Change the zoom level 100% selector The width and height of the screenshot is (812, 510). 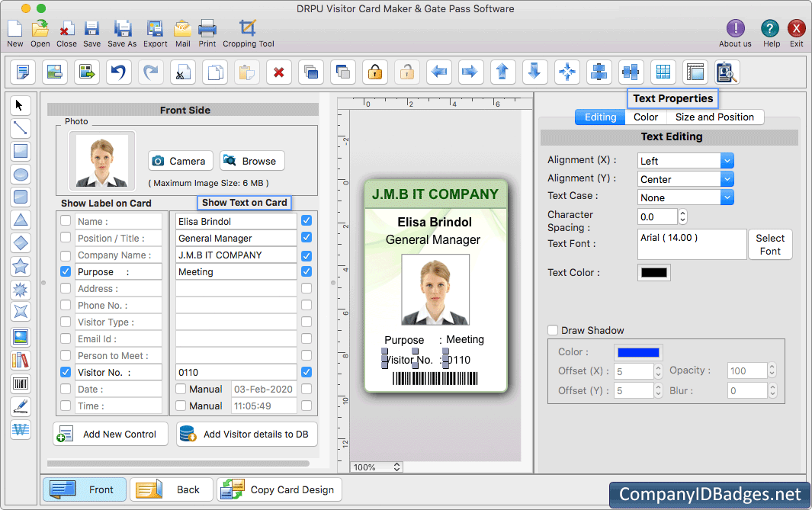[377, 467]
